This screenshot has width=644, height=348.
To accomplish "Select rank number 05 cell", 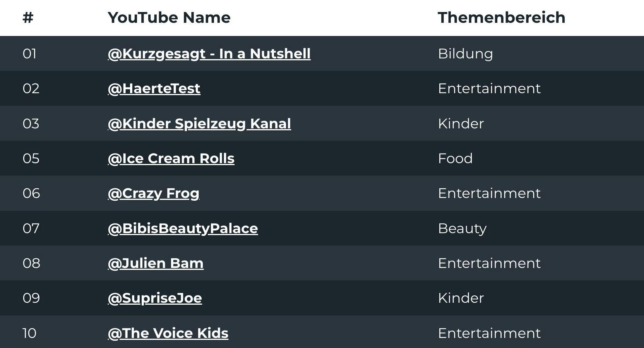I will [x=31, y=159].
